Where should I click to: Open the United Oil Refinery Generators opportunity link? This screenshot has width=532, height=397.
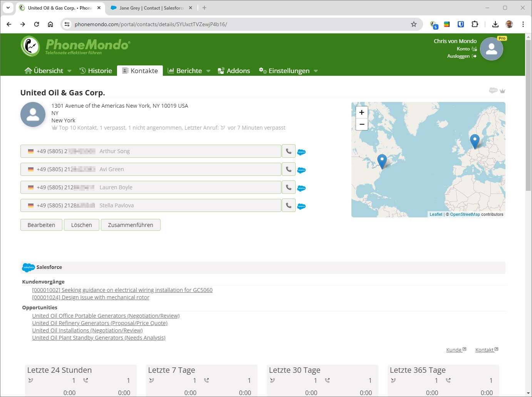[x=100, y=323]
